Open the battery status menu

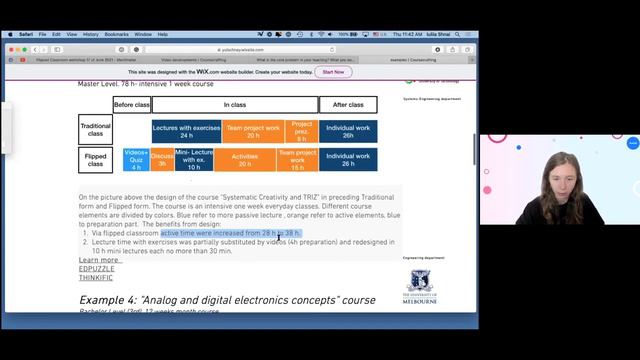point(348,35)
